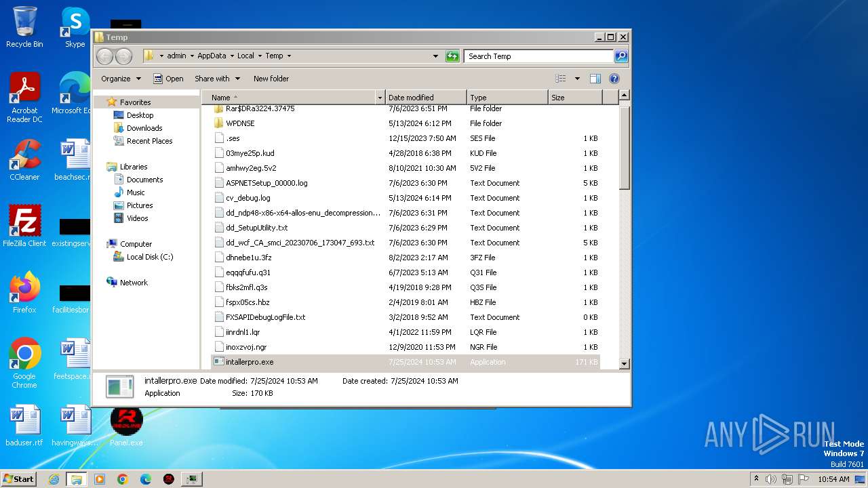868x488 pixels.
Task: Select Network in navigation pane
Action: pos(134,283)
